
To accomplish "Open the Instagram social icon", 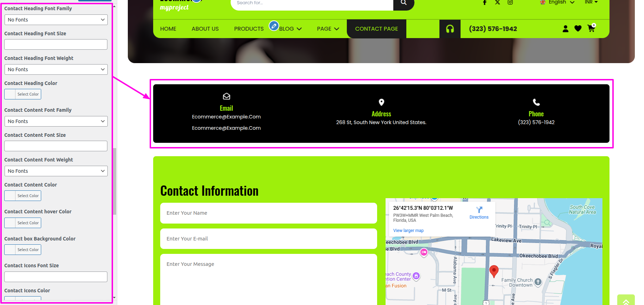I will [510, 2].
